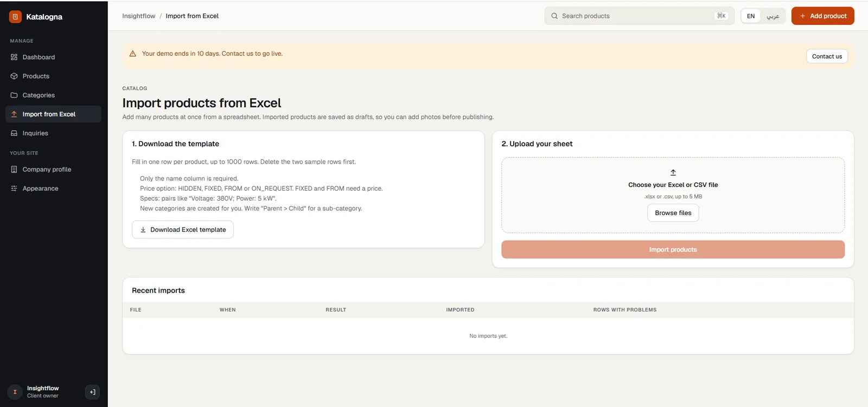Open Appearance settings in sidebar

(x=53, y=188)
